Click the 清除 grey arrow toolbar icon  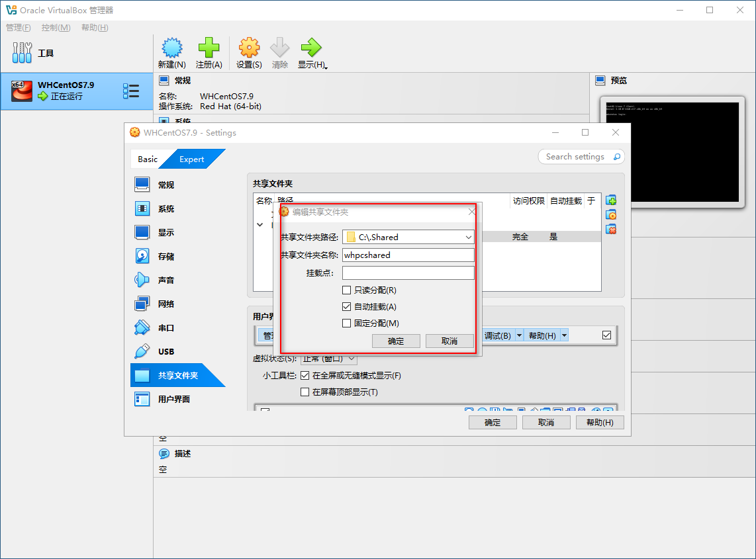pyautogui.click(x=279, y=48)
